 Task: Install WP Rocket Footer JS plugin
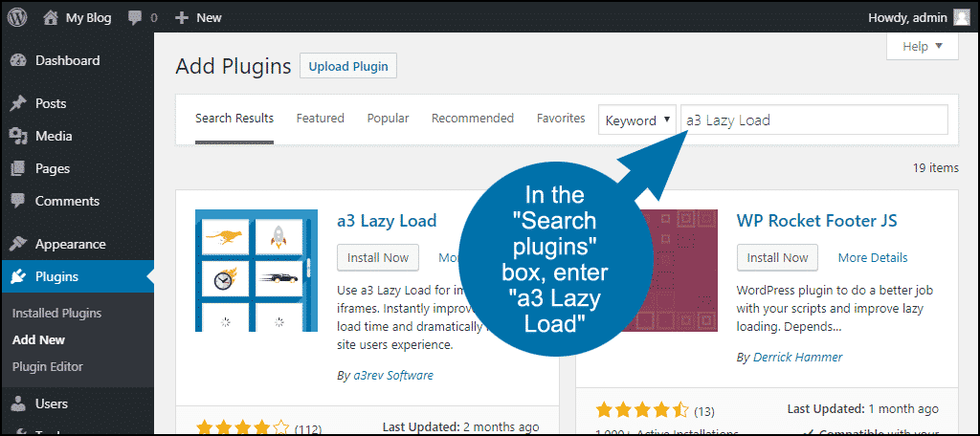click(x=777, y=258)
